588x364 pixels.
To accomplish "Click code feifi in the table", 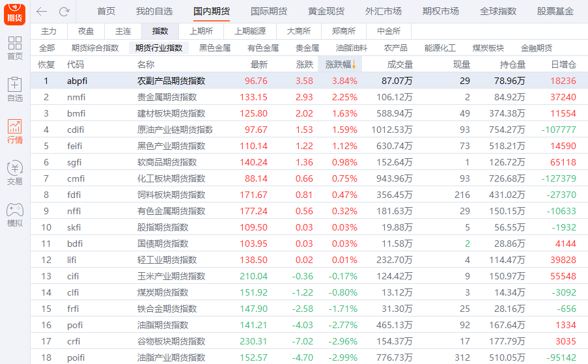I will pos(75,146).
